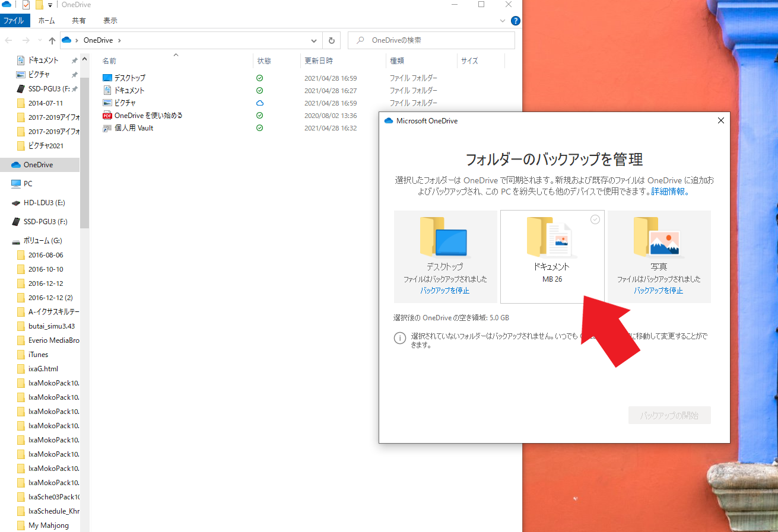This screenshot has width=778, height=532.
Task: Click the バックアップの開始 button
Action: pyautogui.click(x=669, y=415)
